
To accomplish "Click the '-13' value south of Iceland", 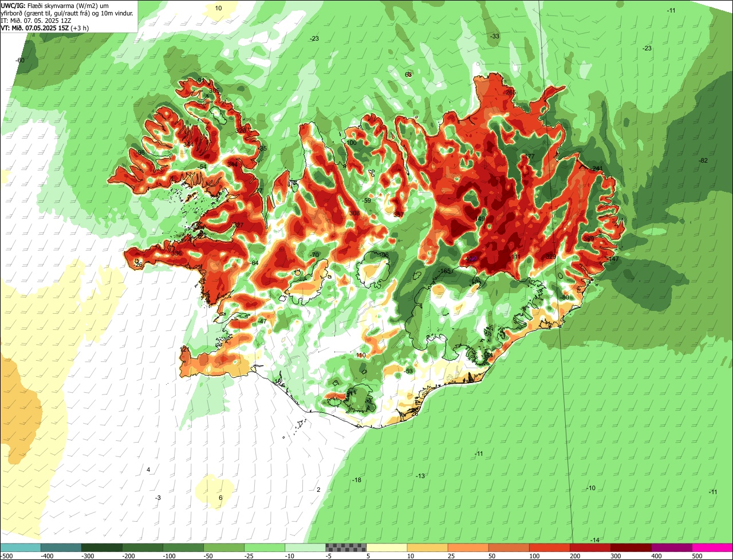I will [x=420, y=476].
